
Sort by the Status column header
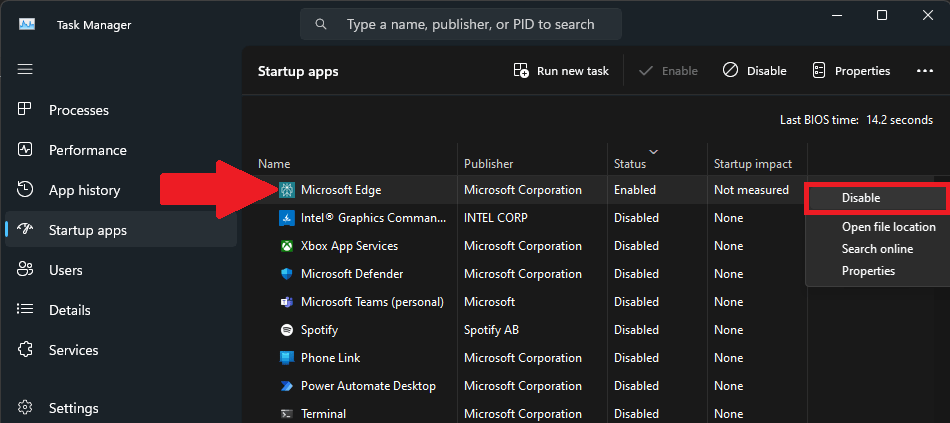coord(629,164)
